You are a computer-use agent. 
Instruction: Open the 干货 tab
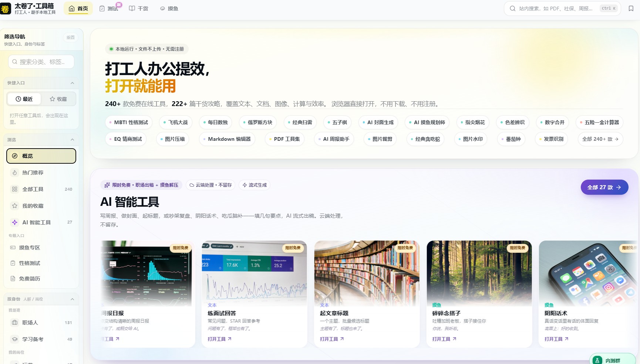point(138,8)
